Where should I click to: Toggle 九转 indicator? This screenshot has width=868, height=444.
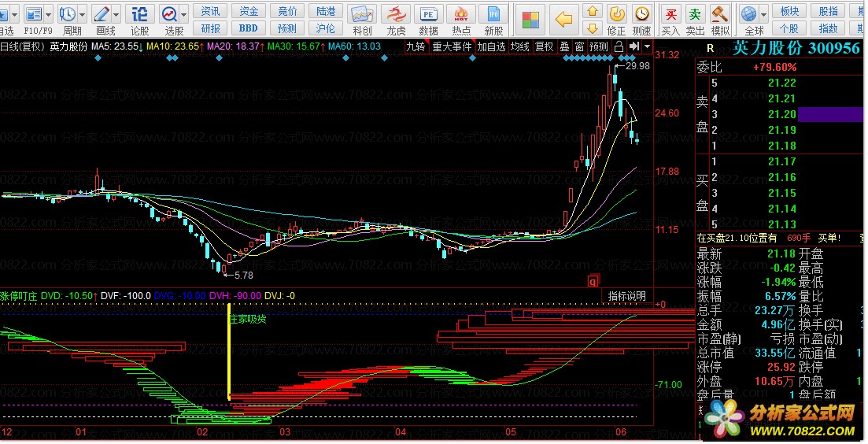[416, 47]
